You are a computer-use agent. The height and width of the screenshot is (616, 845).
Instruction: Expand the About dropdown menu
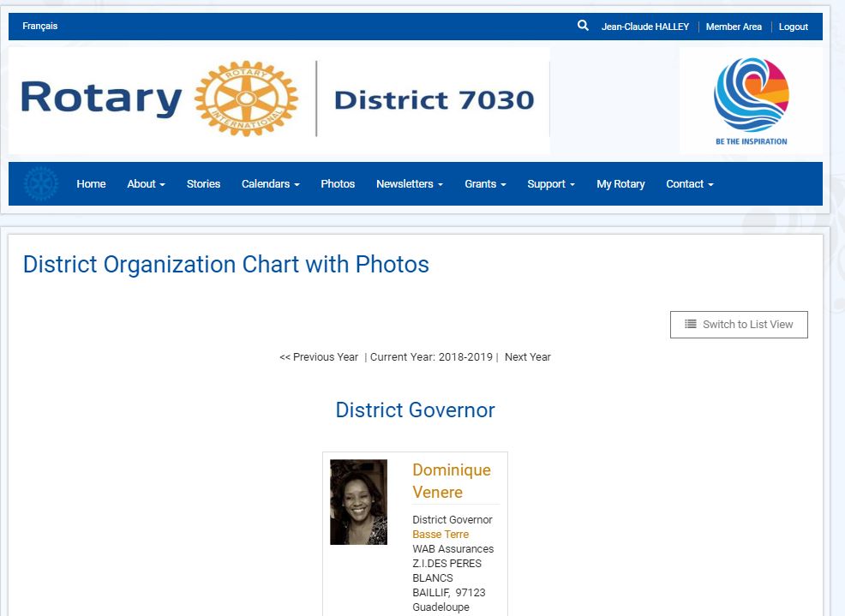pos(146,184)
